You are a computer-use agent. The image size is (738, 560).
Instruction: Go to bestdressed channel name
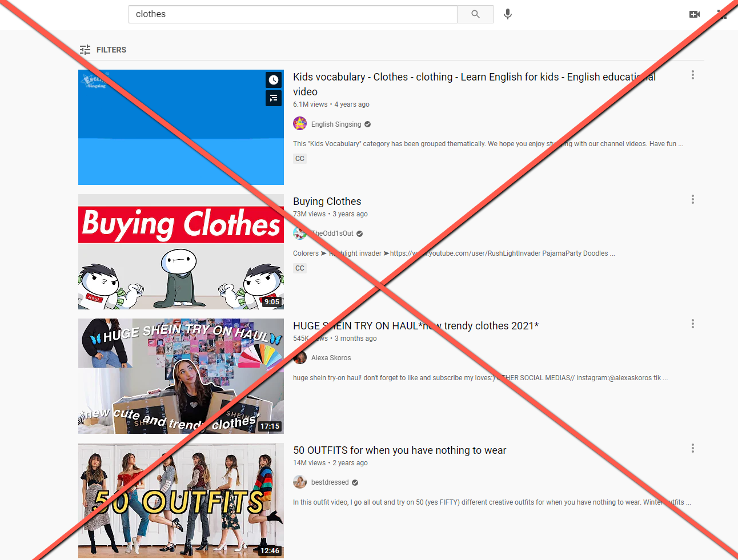tap(330, 482)
